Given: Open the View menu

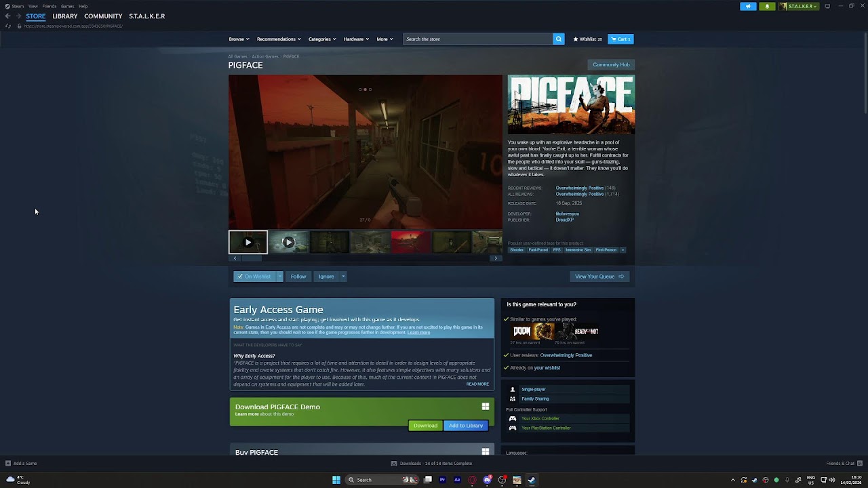Looking at the screenshot, I should pos(33,6).
